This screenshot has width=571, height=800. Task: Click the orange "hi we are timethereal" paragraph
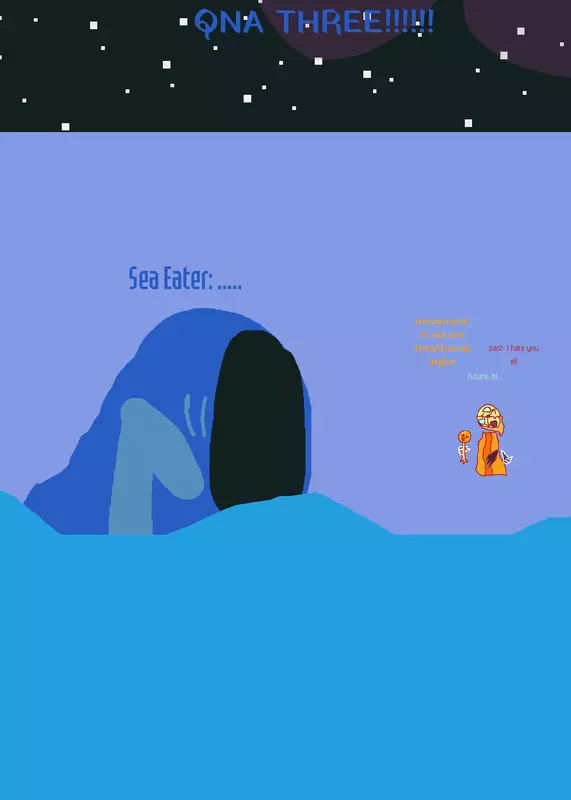tap(442, 341)
